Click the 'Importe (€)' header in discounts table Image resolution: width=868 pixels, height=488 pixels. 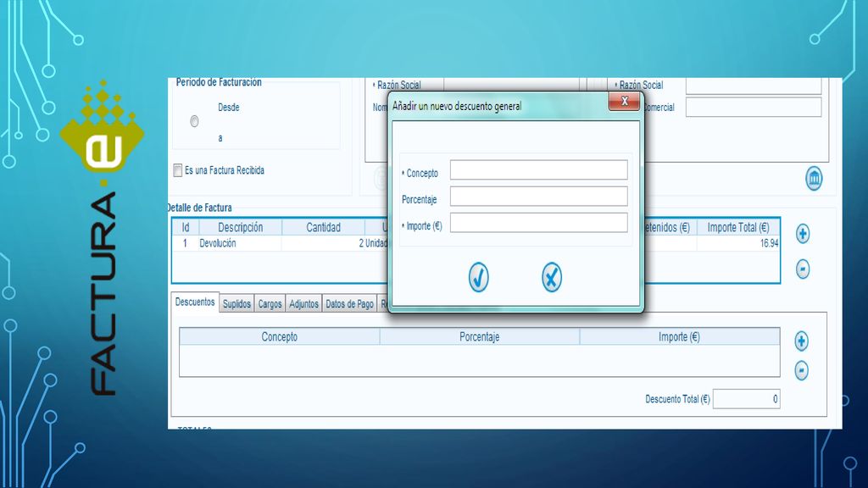pyautogui.click(x=679, y=336)
